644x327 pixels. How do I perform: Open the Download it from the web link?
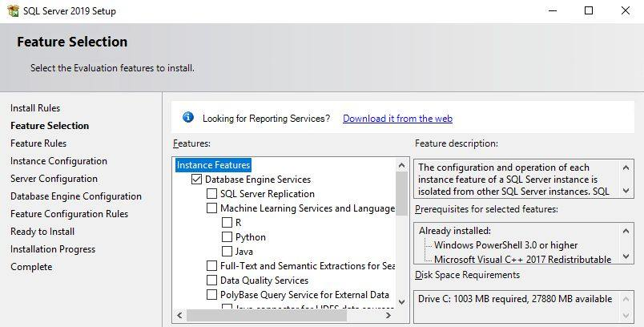397,119
